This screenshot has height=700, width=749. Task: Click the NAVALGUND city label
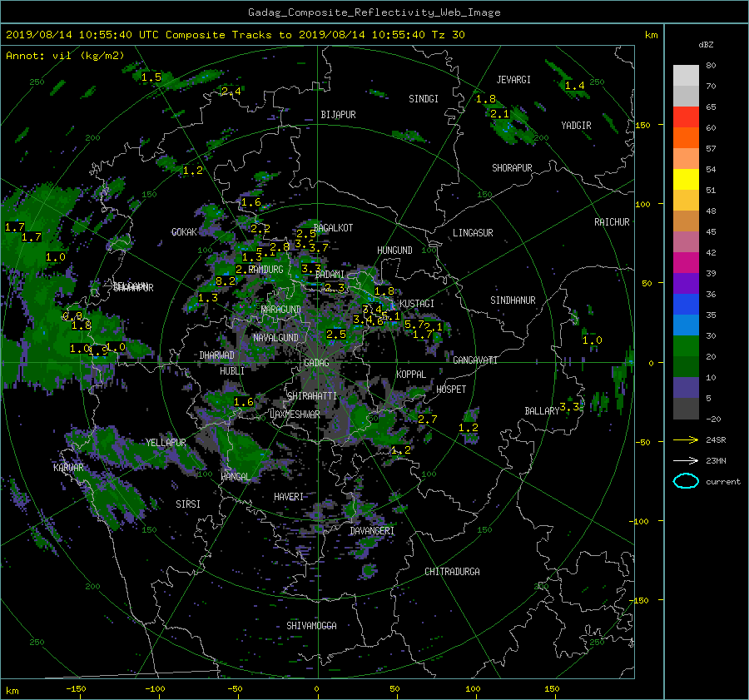[x=275, y=338]
